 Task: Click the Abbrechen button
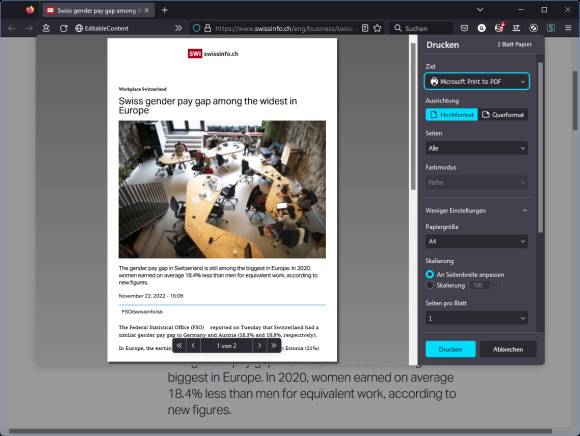(x=508, y=349)
